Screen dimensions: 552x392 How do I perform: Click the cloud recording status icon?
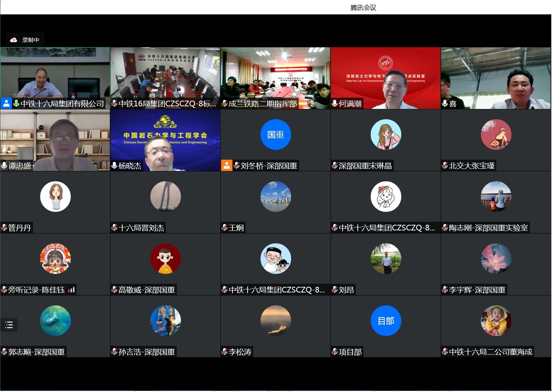click(14, 40)
